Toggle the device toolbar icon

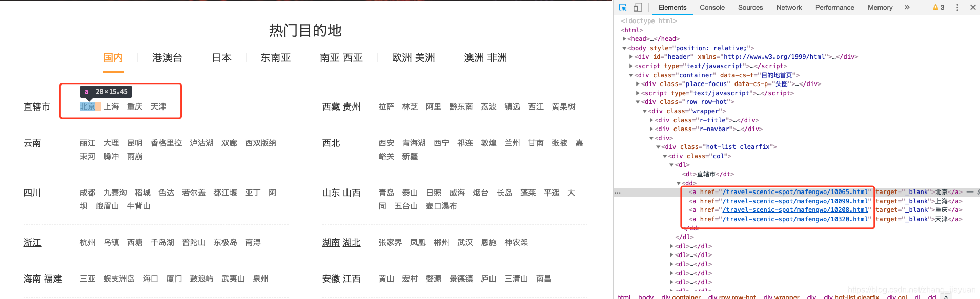point(638,7)
